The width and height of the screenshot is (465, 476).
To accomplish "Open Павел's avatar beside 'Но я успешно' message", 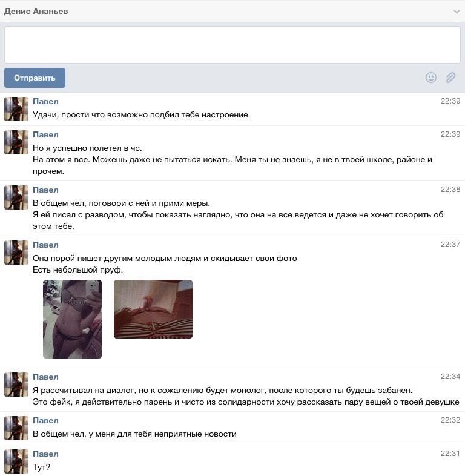I will tap(16, 142).
